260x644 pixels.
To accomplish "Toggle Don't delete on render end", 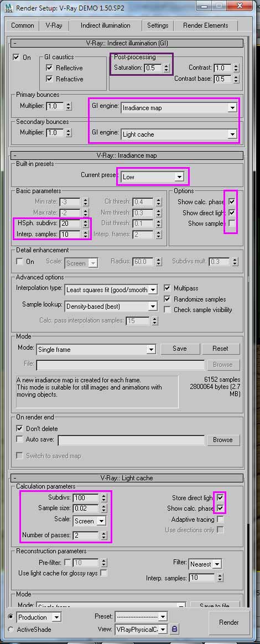I will [x=19, y=428].
